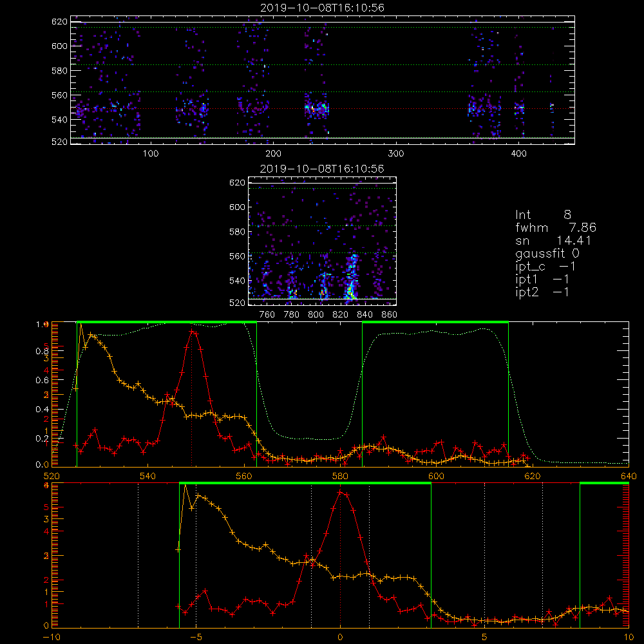Viewport: 644px width, 644px height.
Task: Click white y-axis label 0.4 of profile plot
Action: point(43,410)
